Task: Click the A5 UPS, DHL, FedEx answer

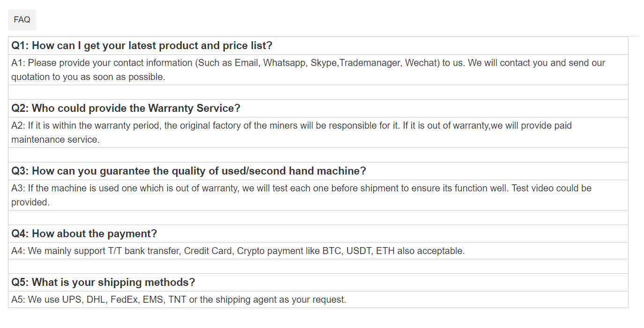Action: pyautogui.click(x=179, y=300)
